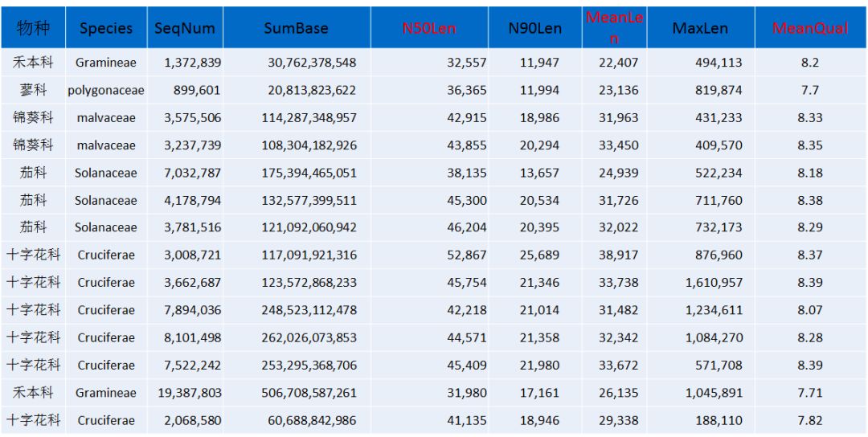Select the SumBase header cell
868x437 pixels.
coord(296,28)
